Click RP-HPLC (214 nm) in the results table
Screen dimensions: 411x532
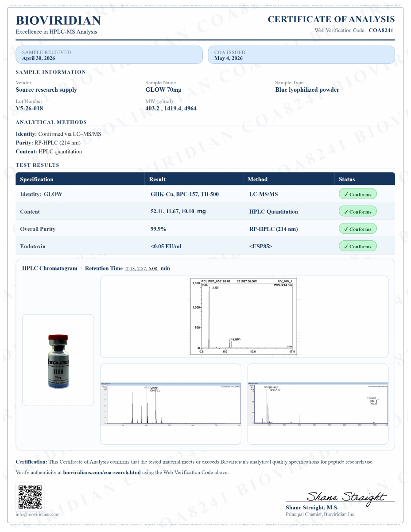coord(274,229)
